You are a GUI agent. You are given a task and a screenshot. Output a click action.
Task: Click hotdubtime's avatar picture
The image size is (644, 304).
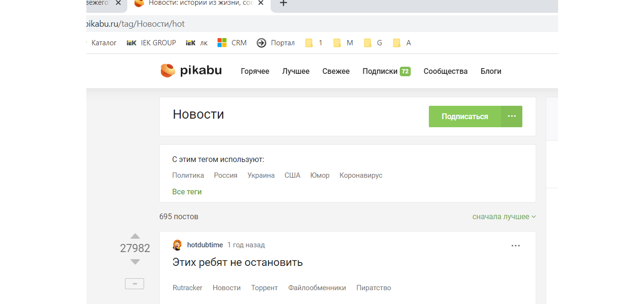(177, 245)
